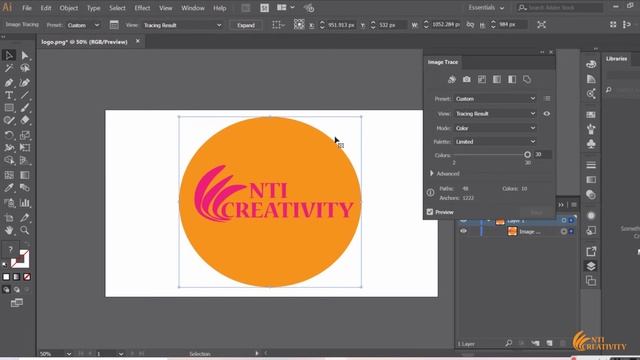
Task: Adjust the Colors slider handle
Action: (x=527, y=154)
